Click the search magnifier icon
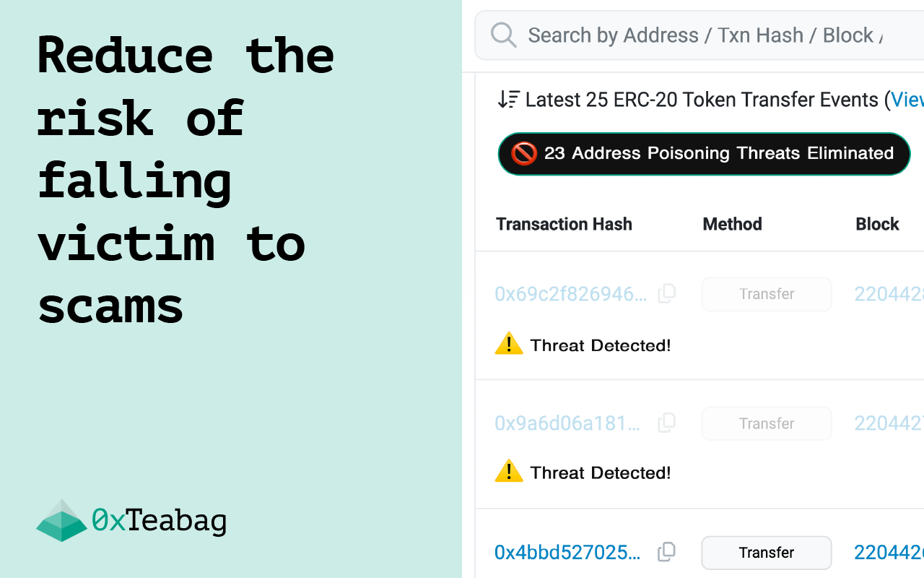The height and width of the screenshot is (578, 924). pyautogui.click(x=503, y=35)
